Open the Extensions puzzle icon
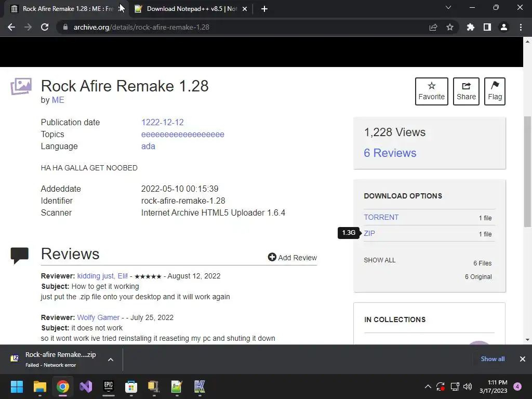The height and width of the screenshot is (399, 532). (470, 27)
